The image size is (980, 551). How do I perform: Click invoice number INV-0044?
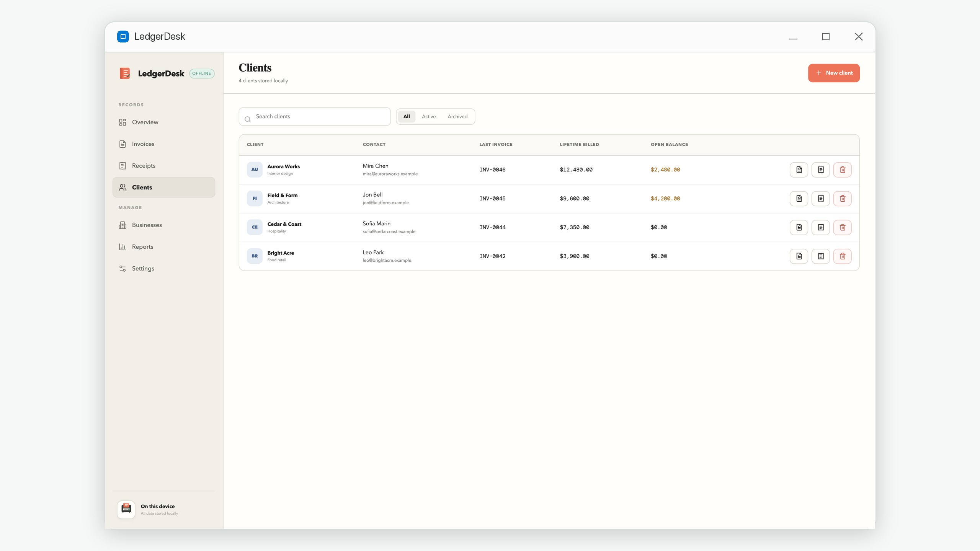click(x=492, y=227)
